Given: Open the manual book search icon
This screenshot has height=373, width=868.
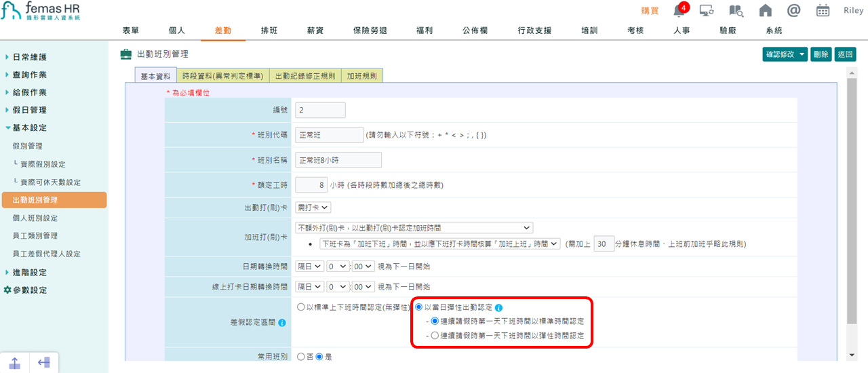Looking at the screenshot, I should (736, 11).
